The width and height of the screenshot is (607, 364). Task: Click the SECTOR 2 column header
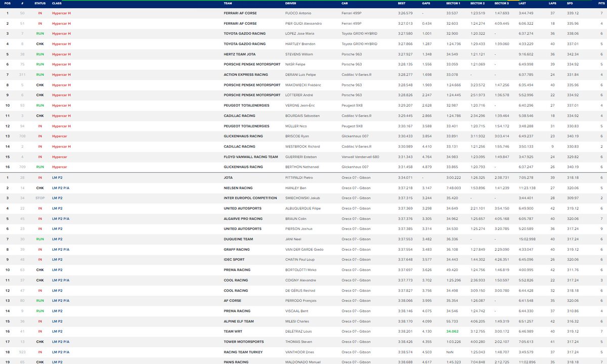(478, 3)
